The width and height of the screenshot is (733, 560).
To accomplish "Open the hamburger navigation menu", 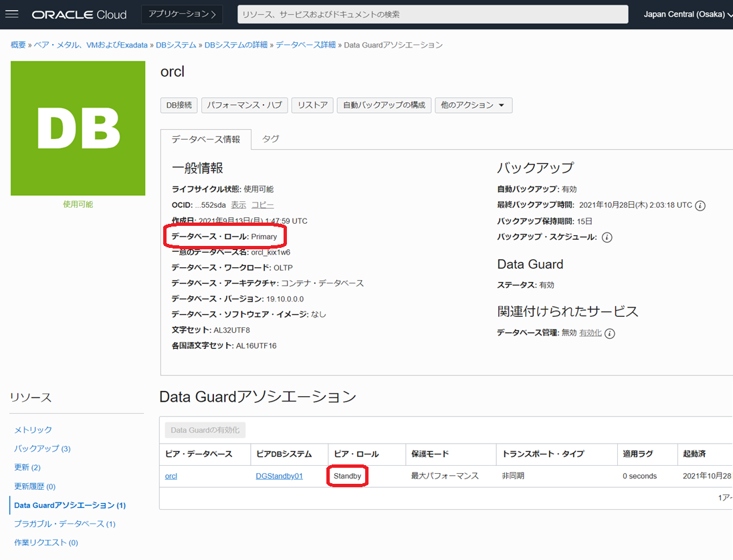I will 12,14.
